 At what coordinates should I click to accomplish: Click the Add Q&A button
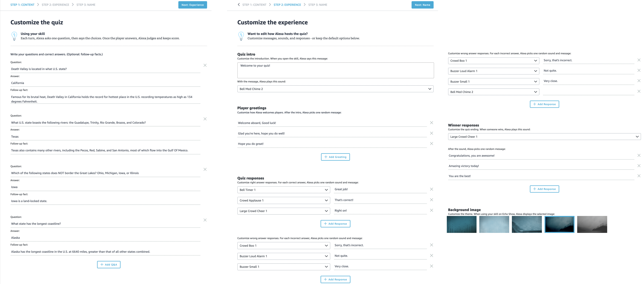pyautogui.click(x=109, y=264)
